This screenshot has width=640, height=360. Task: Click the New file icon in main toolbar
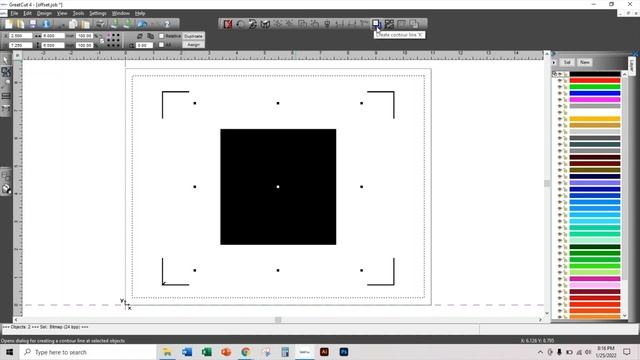click(x=9, y=24)
